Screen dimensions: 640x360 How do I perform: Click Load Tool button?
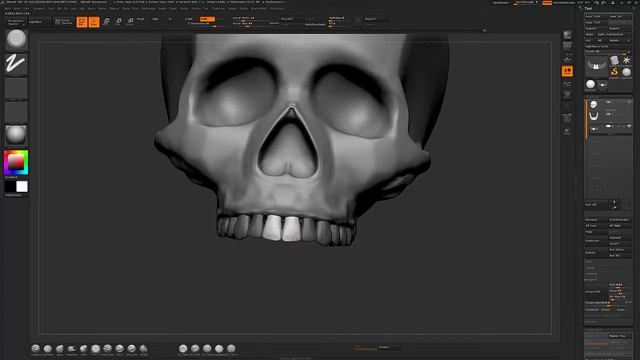[596, 16]
